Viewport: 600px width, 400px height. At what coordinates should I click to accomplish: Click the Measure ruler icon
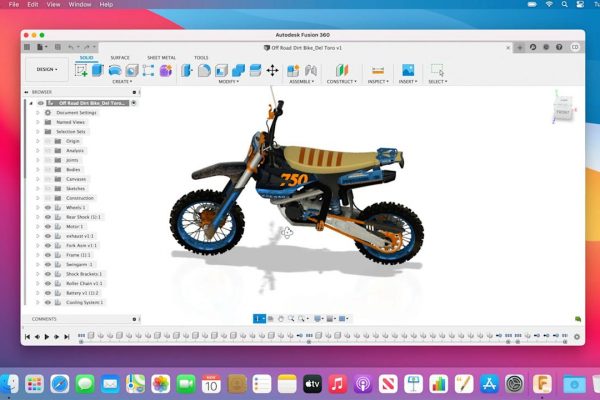(378, 70)
